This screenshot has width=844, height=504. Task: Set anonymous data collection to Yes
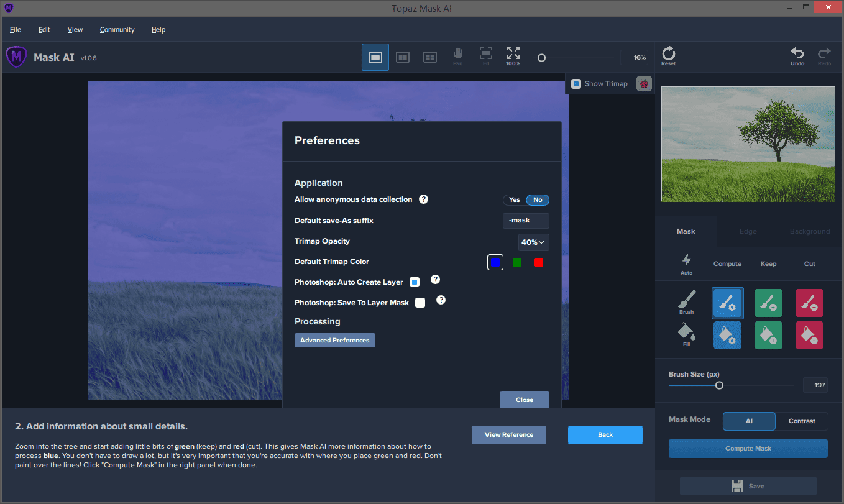tap(515, 200)
